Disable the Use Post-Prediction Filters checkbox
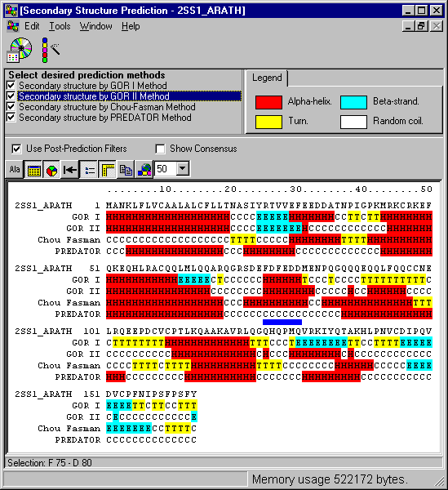The height and width of the screenshot is (490, 448). click(16, 149)
